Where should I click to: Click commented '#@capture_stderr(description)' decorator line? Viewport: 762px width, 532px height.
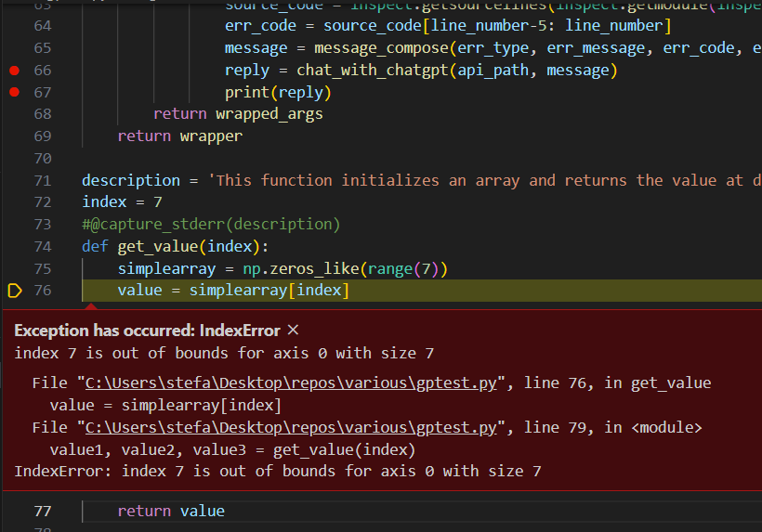point(211,225)
